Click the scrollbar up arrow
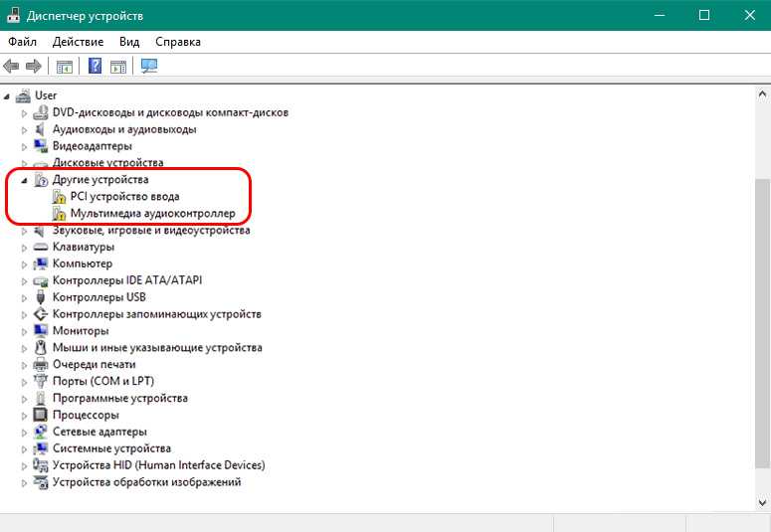The height and width of the screenshot is (532, 771). (x=762, y=93)
